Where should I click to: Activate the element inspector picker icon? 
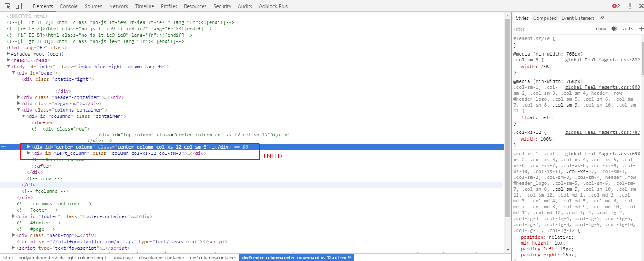(8, 6)
